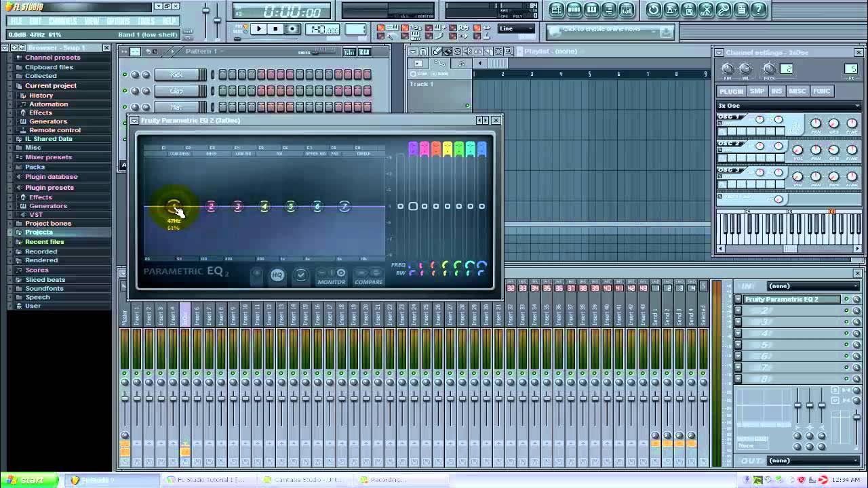Screen dimensions: 868x488
Task: Click the play button in the transport
Action: click(x=258, y=29)
